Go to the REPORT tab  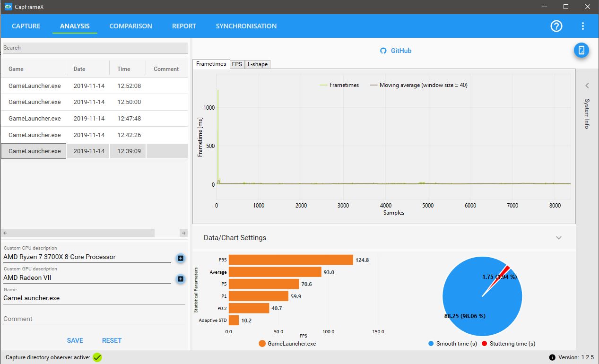(184, 26)
